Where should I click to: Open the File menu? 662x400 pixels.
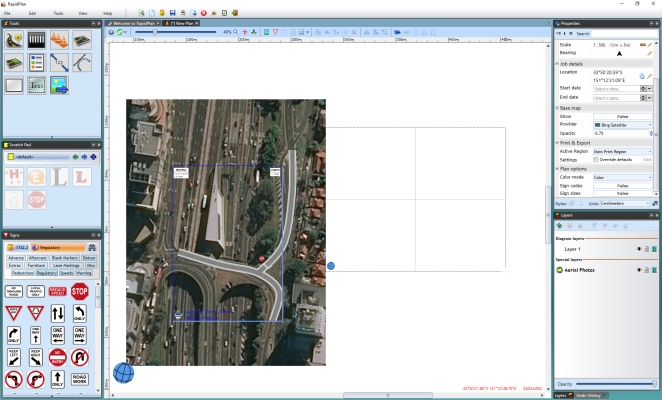pos(7,13)
